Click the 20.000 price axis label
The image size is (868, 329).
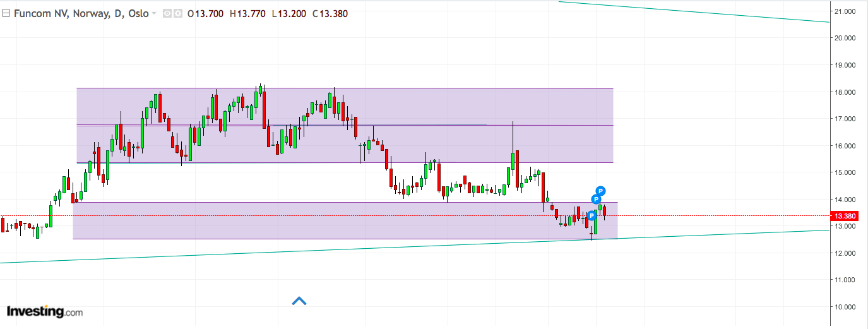coord(845,38)
